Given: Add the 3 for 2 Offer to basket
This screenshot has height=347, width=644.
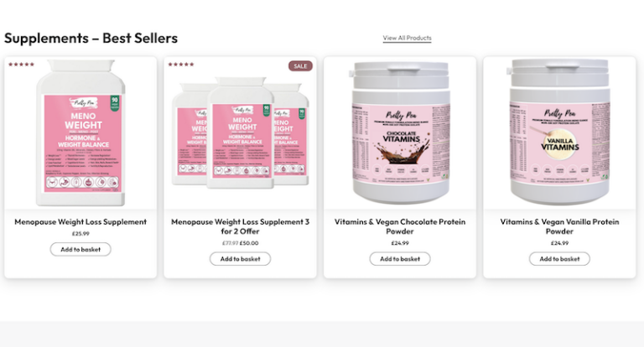Looking at the screenshot, I should point(241,259).
